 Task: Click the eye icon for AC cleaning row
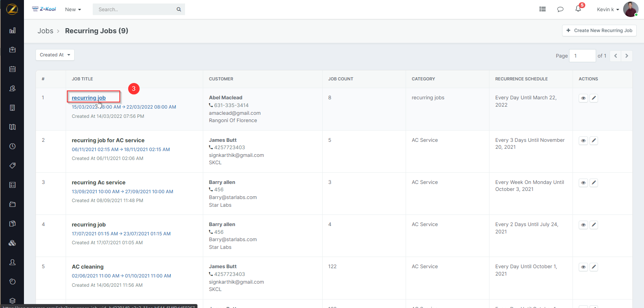583,267
